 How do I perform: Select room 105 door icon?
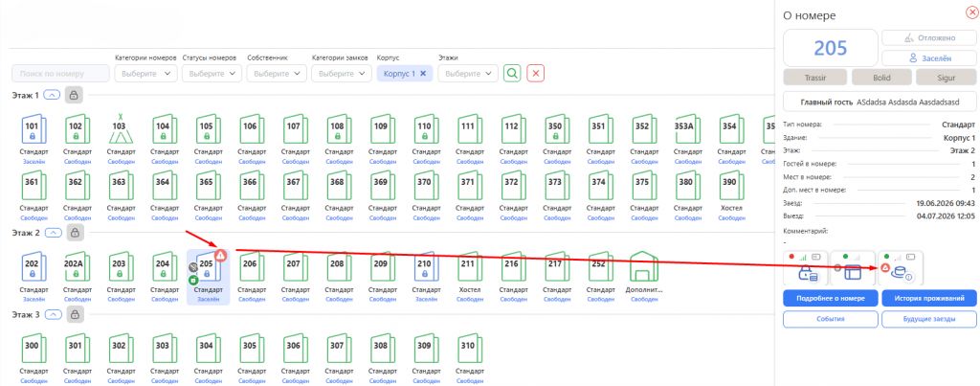(x=207, y=130)
